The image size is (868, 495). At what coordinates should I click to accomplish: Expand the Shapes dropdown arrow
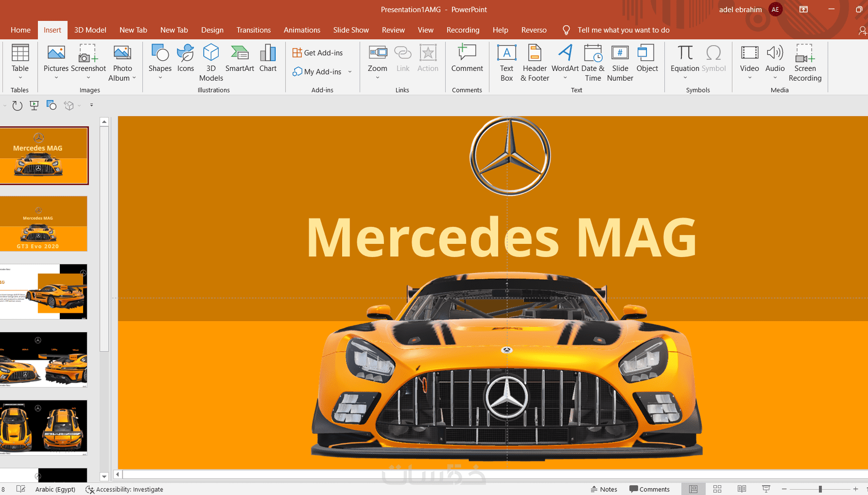160,78
